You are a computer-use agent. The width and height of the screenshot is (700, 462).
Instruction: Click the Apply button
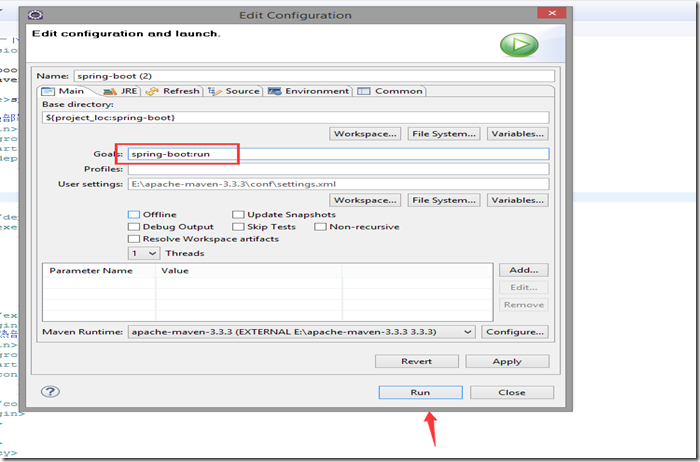click(507, 361)
